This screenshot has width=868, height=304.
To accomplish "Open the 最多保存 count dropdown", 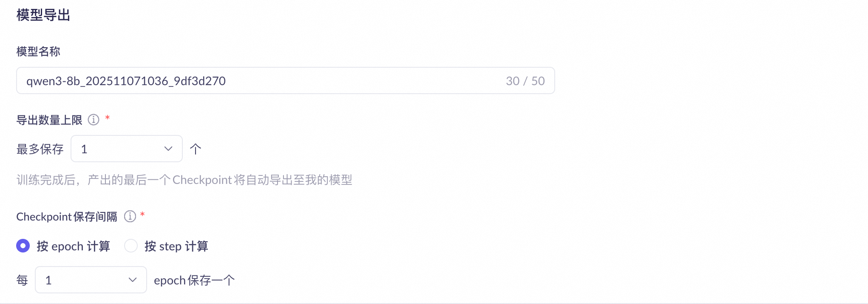I will [127, 149].
